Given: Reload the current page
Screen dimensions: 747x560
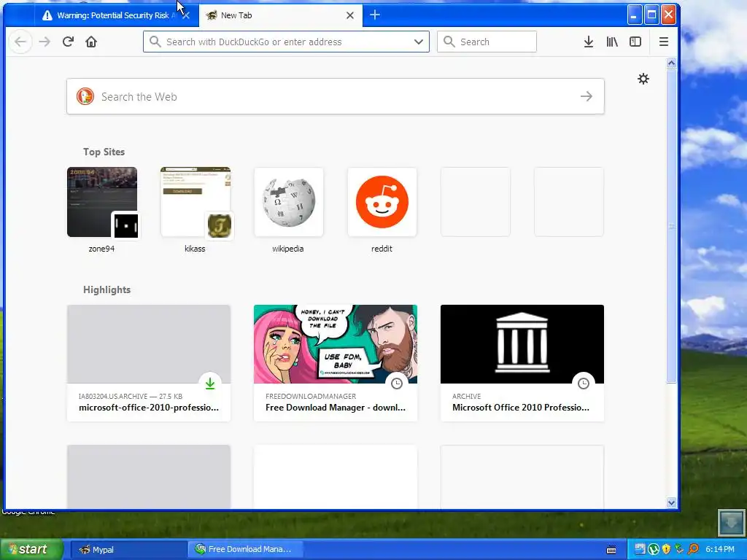Looking at the screenshot, I should [68, 42].
